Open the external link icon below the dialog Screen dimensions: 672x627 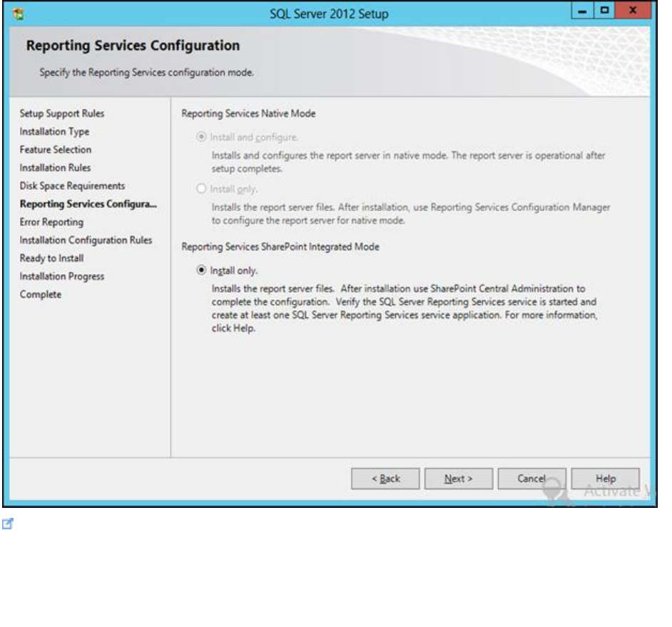pos(8,524)
